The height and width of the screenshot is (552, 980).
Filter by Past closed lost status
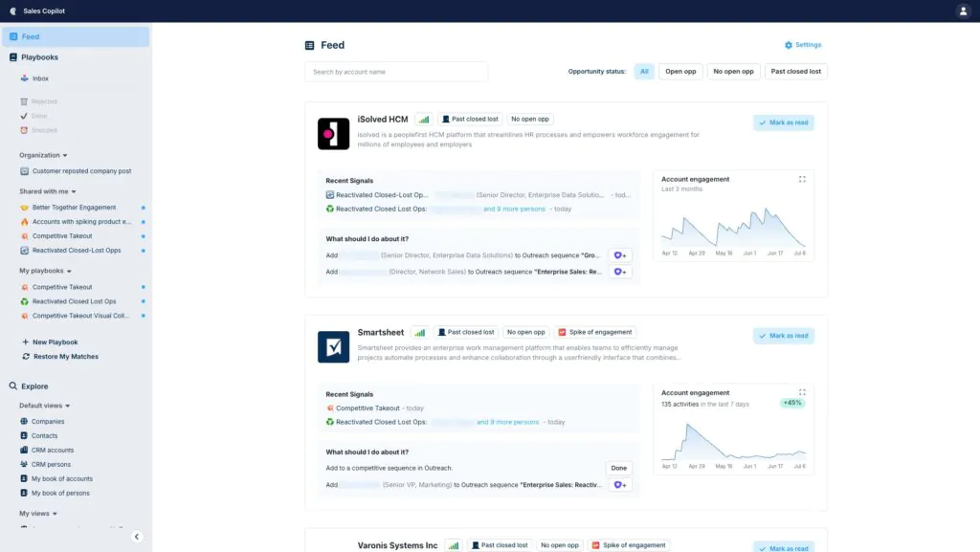pos(795,71)
